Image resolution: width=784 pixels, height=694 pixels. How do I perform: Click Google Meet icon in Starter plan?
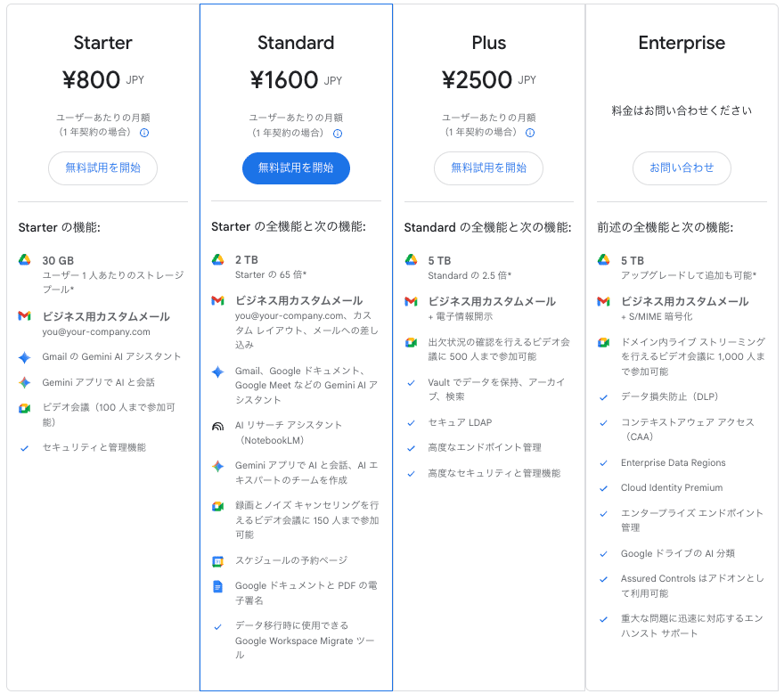pos(24,408)
